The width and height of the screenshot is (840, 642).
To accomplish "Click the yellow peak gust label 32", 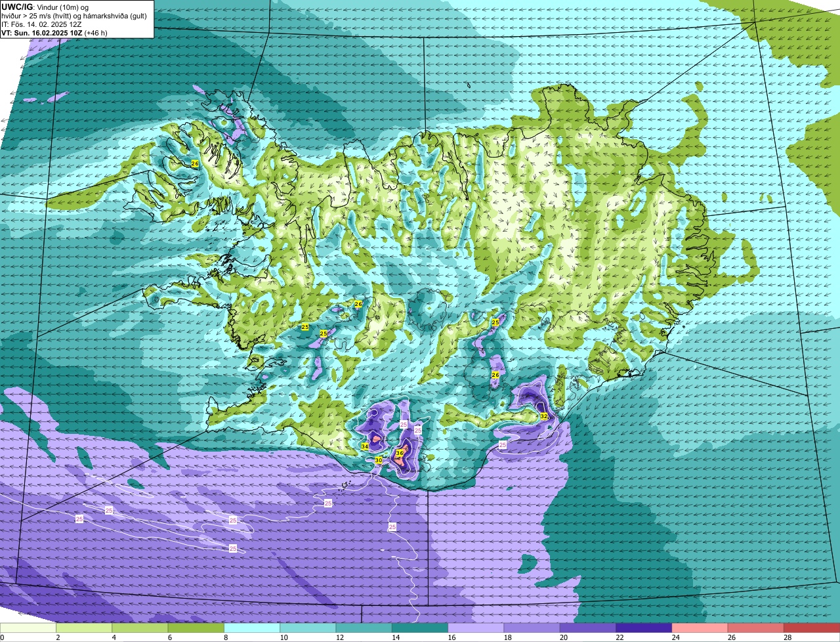I will point(544,416).
